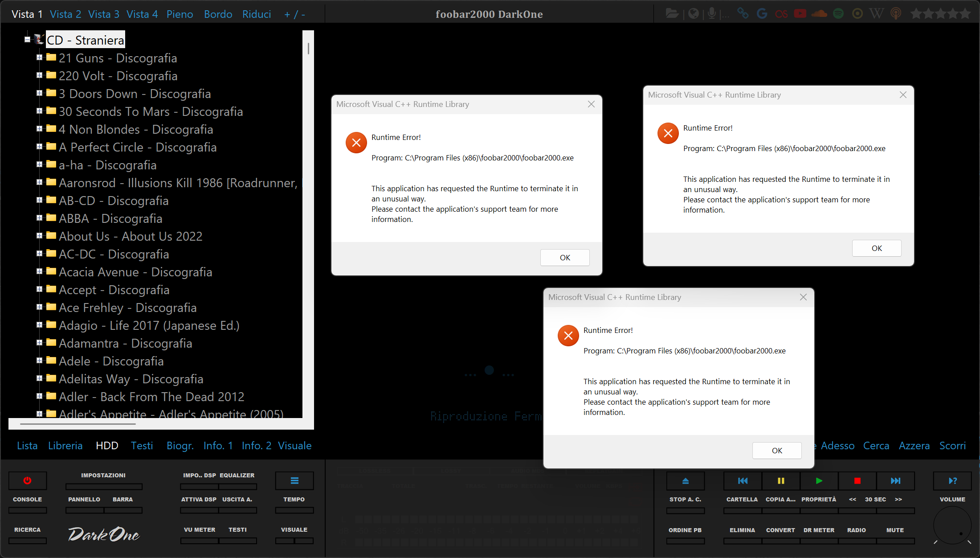Collapse the CD - Straniera root node
This screenshot has width=980, height=558.
pos(28,40)
